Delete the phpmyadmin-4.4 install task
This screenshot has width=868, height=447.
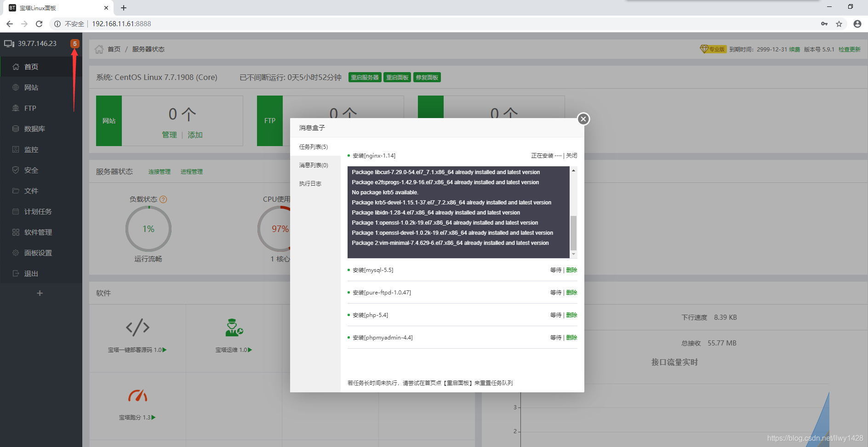click(571, 338)
